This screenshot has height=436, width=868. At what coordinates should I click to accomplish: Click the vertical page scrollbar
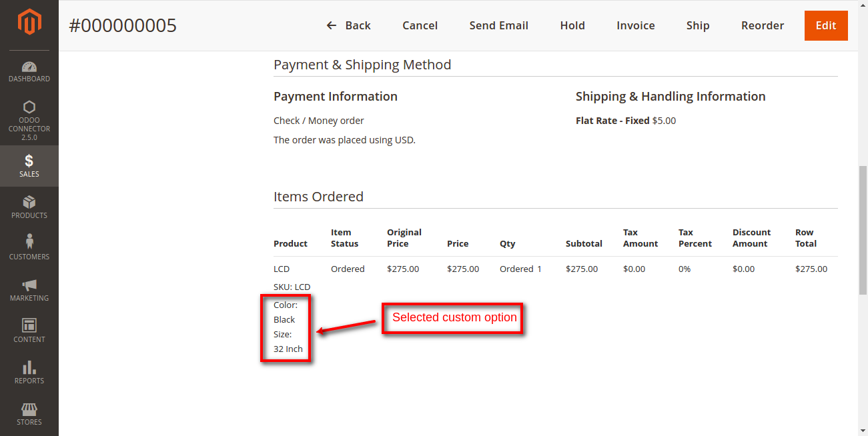tap(863, 230)
